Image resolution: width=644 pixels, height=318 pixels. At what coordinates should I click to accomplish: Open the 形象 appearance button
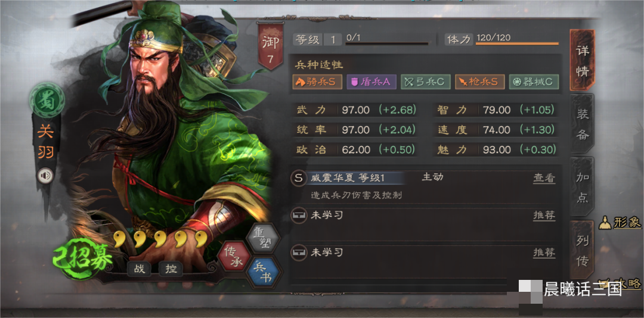(x=620, y=222)
